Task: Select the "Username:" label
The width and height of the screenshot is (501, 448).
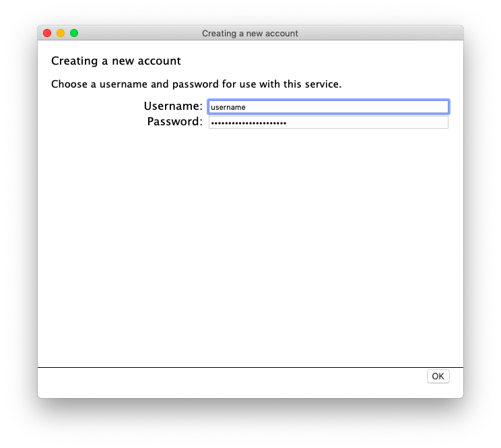Action: tap(173, 106)
